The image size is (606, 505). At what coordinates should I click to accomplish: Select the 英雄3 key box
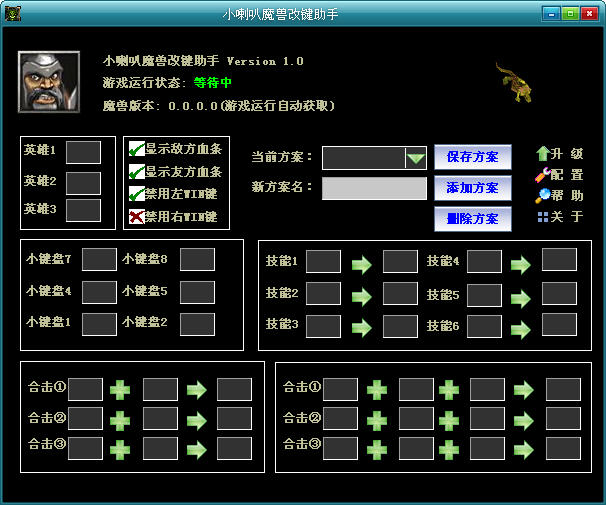(x=83, y=210)
